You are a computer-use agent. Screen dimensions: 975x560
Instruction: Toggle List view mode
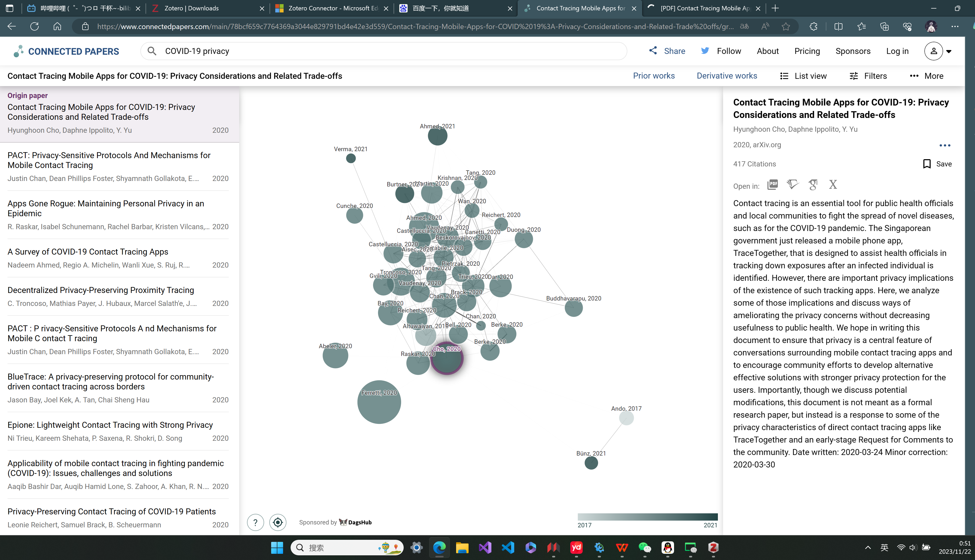(803, 76)
